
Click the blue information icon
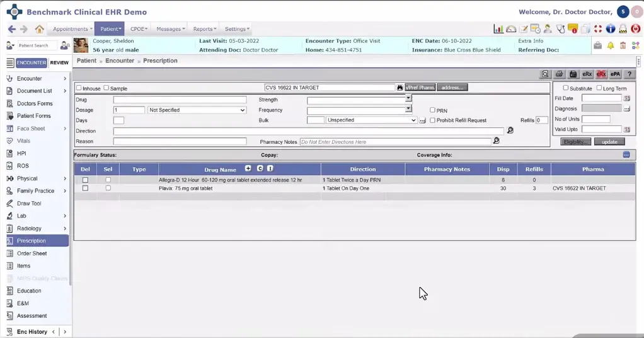(611, 29)
